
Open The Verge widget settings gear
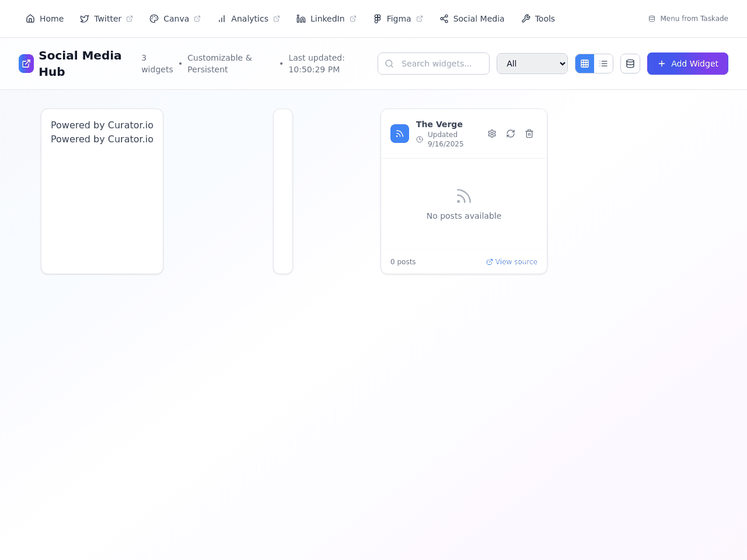[x=492, y=134]
